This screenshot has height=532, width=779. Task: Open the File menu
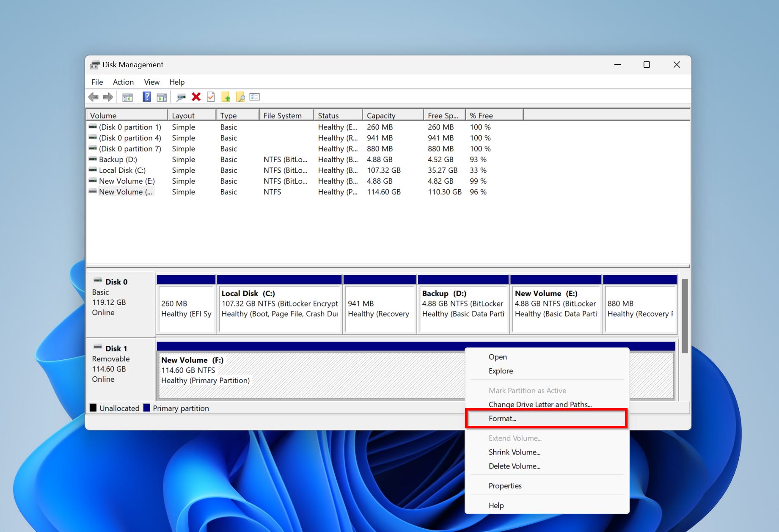97,82
